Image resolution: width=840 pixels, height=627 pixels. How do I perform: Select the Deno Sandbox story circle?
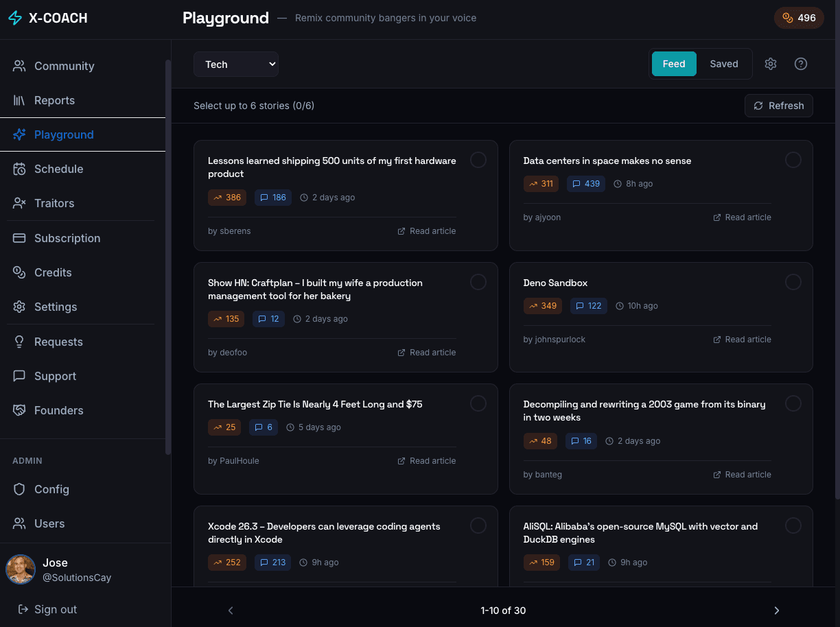[x=793, y=282]
